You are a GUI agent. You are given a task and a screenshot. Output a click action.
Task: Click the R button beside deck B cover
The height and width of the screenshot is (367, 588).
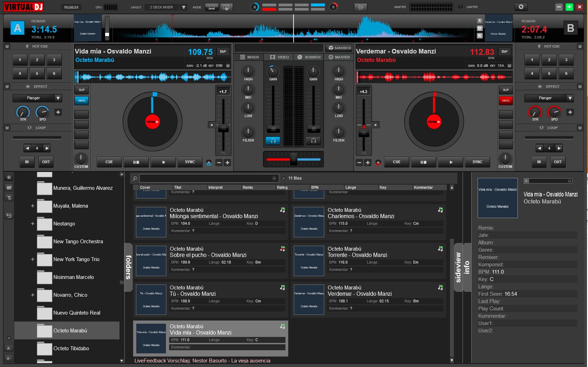tap(480, 36)
